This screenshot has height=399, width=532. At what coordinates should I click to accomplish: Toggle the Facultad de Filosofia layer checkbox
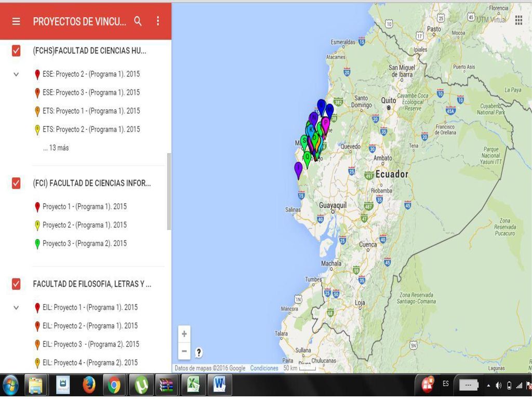coord(16,284)
